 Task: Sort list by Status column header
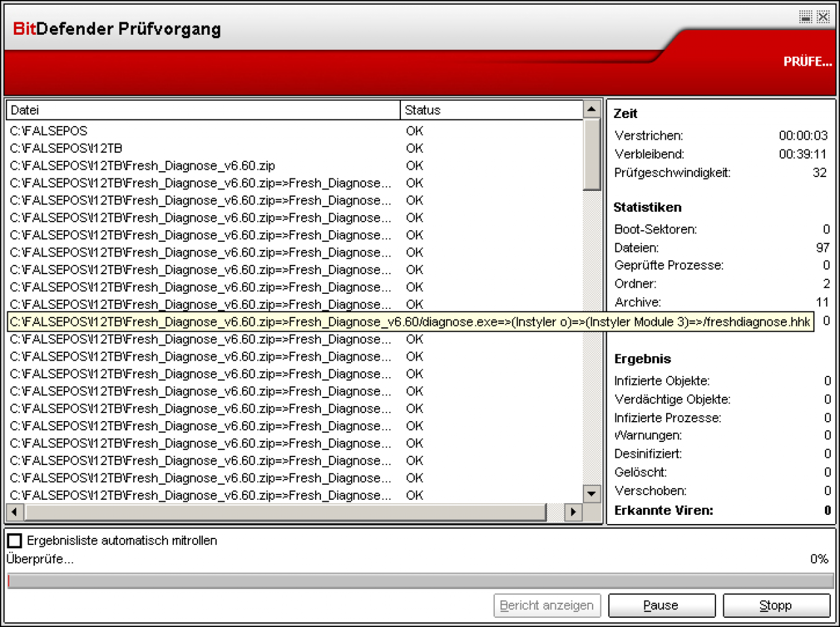tap(492, 110)
